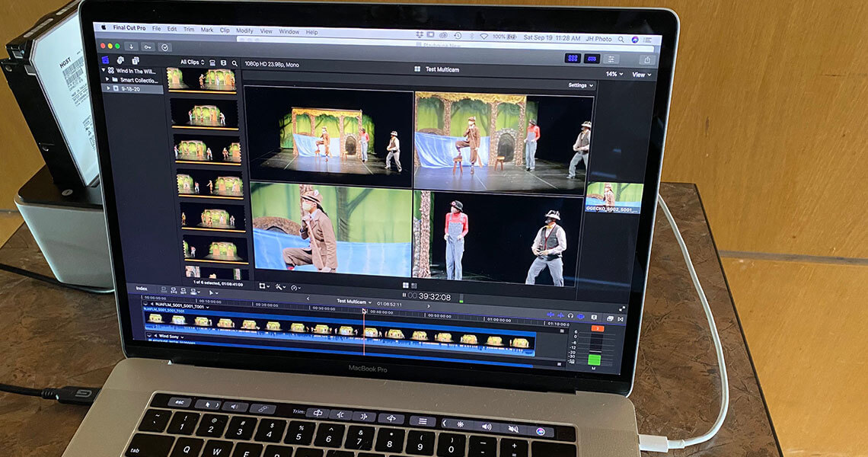Viewport: 868px width, 457px height.
Task: Open the Window menu
Action: point(289,32)
